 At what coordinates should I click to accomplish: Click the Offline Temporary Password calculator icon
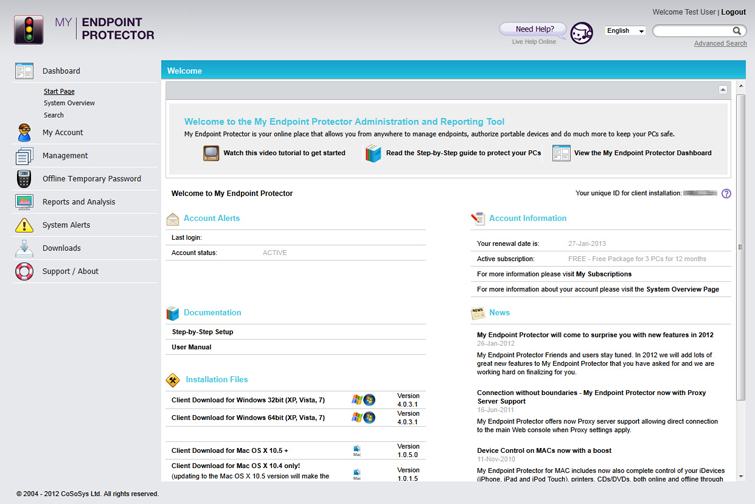coord(24,179)
